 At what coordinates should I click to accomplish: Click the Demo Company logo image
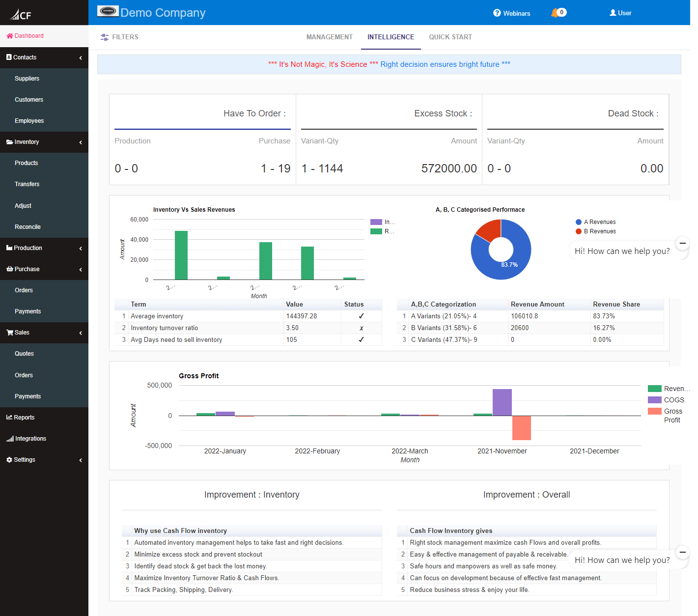[x=108, y=11]
